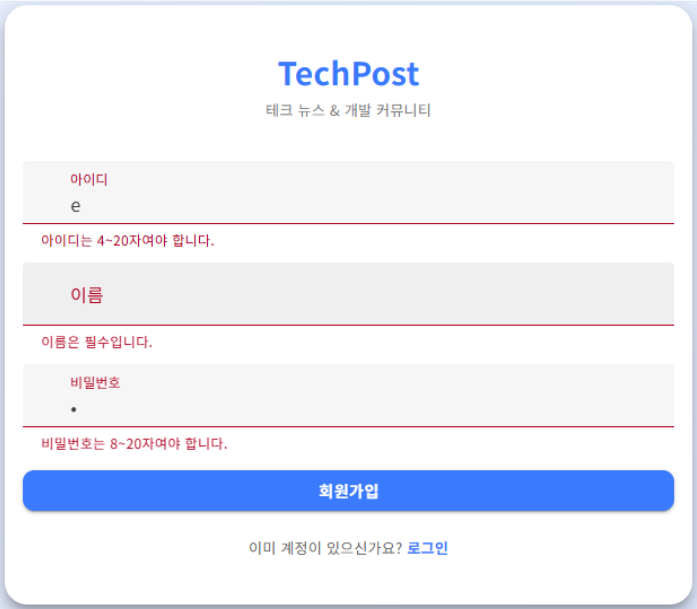This screenshot has width=697, height=609.
Task: Submit the form with 회원가입 button
Action: pos(348,491)
